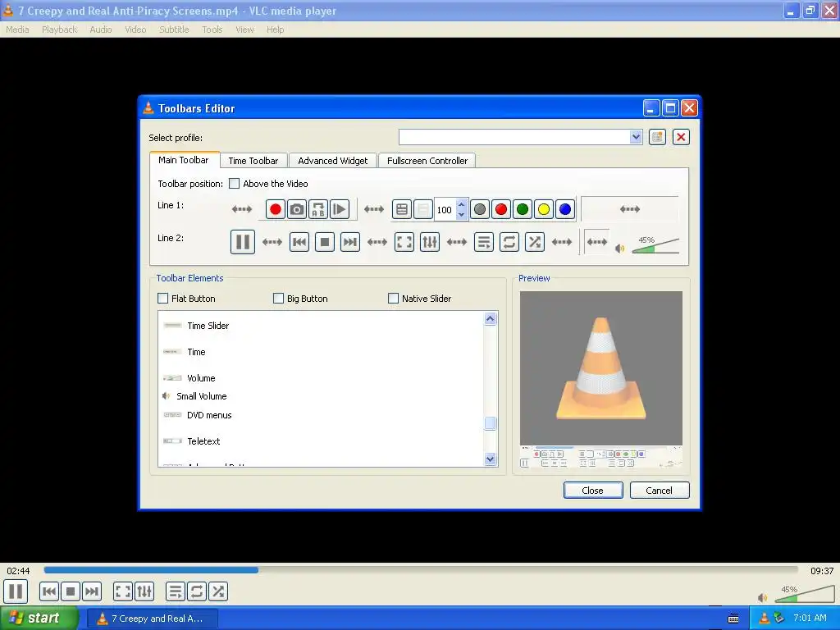This screenshot has width=840, height=630.
Task: Open the Media menu
Action: [x=17, y=30]
